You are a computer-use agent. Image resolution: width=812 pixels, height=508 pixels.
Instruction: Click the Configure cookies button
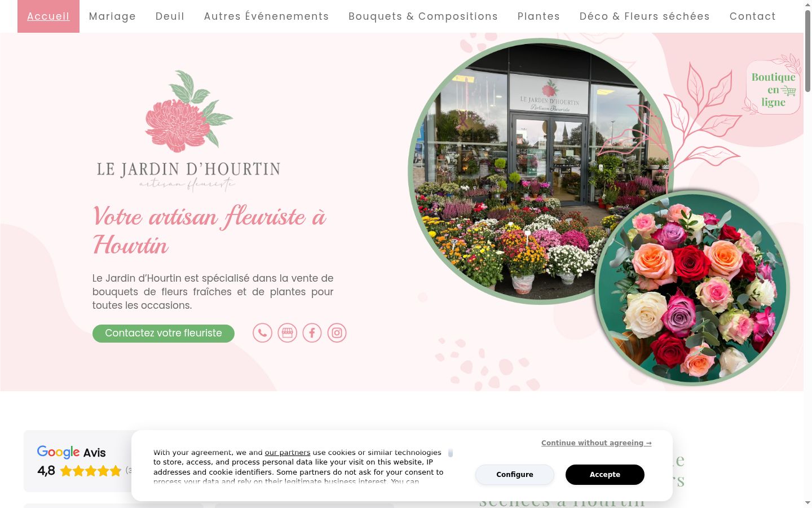click(x=514, y=475)
